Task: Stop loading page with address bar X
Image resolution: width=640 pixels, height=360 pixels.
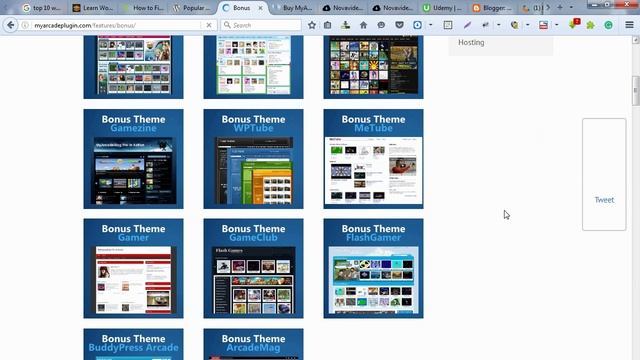Action: click(209, 25)
